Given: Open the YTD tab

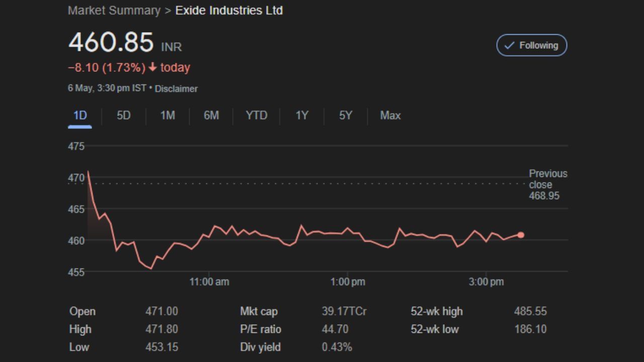Looking at the screenshot, I should pos(256,116).
